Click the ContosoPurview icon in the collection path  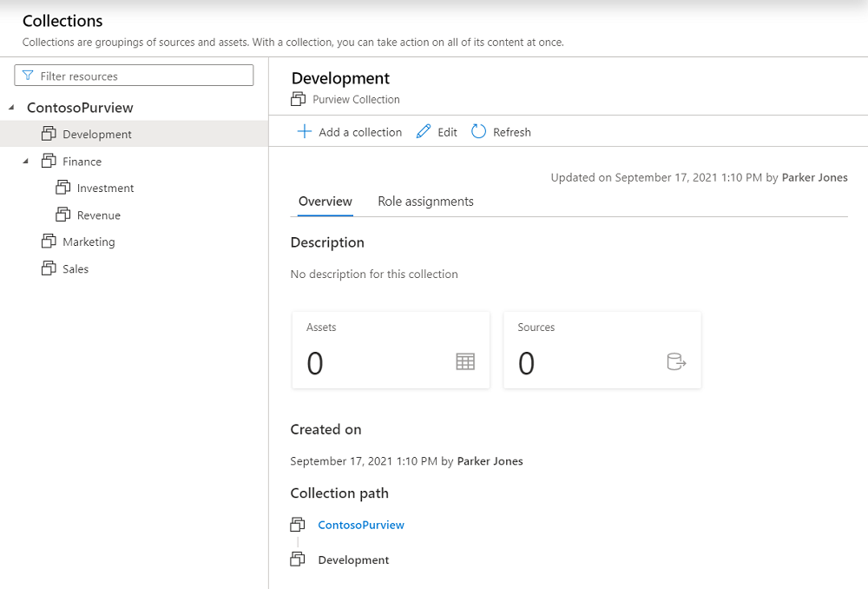[x=298, y=525]
